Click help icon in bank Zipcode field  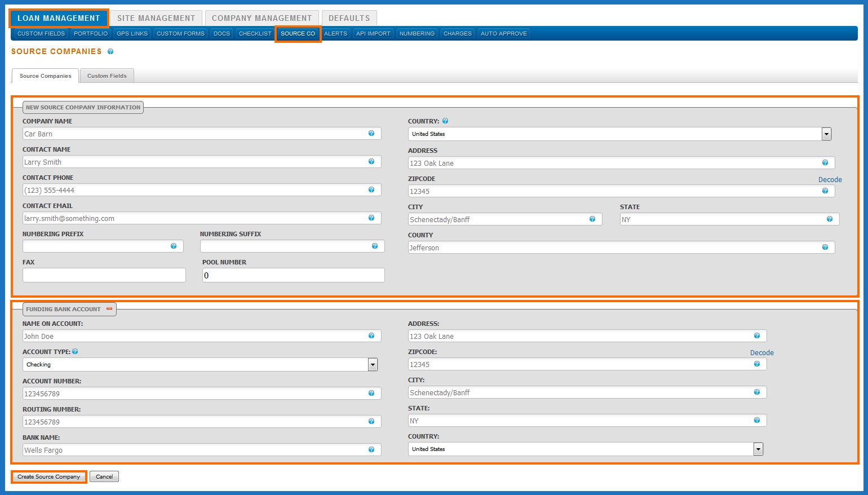[x=757, y=364]
